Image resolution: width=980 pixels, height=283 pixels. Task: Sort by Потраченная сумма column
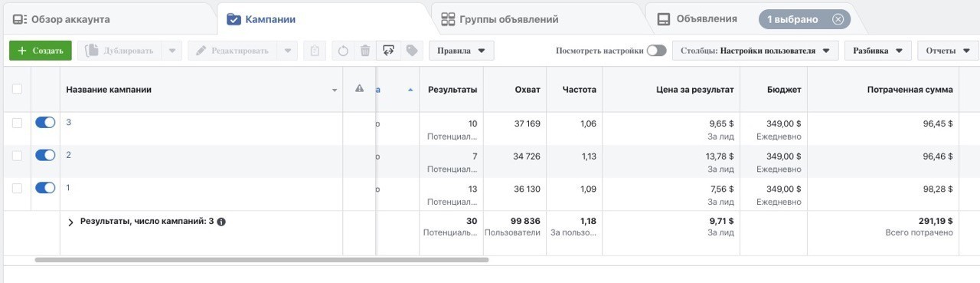tap(910, 89)
